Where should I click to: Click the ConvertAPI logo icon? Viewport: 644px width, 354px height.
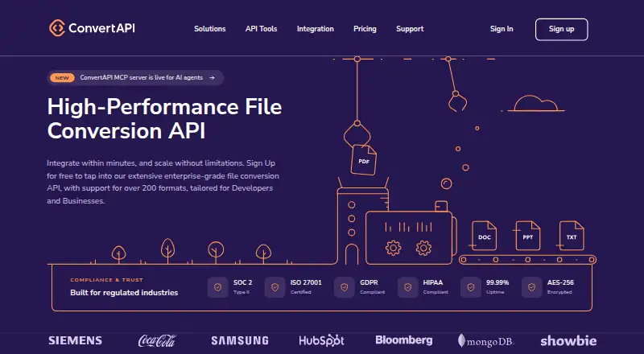(57, 28)
